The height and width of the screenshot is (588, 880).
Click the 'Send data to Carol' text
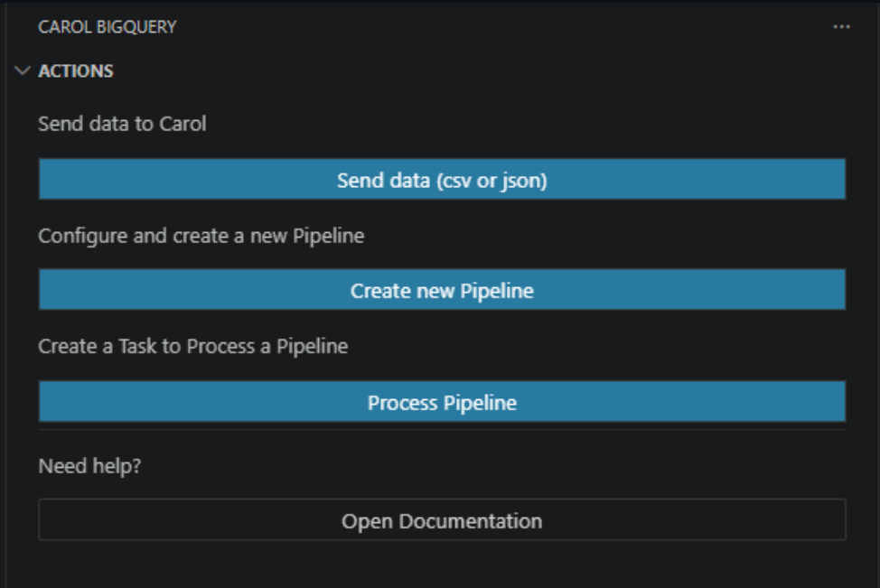(x=122, y=124)
